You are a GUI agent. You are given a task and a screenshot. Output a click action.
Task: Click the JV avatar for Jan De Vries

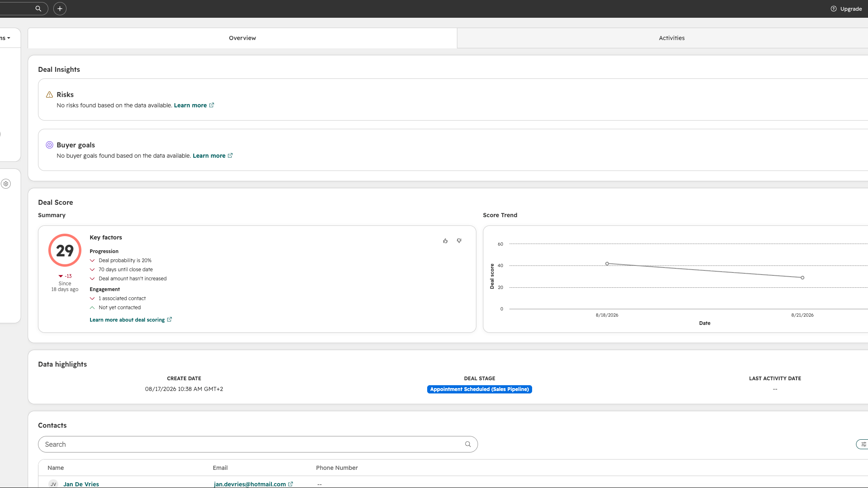(x=53, y=484)
